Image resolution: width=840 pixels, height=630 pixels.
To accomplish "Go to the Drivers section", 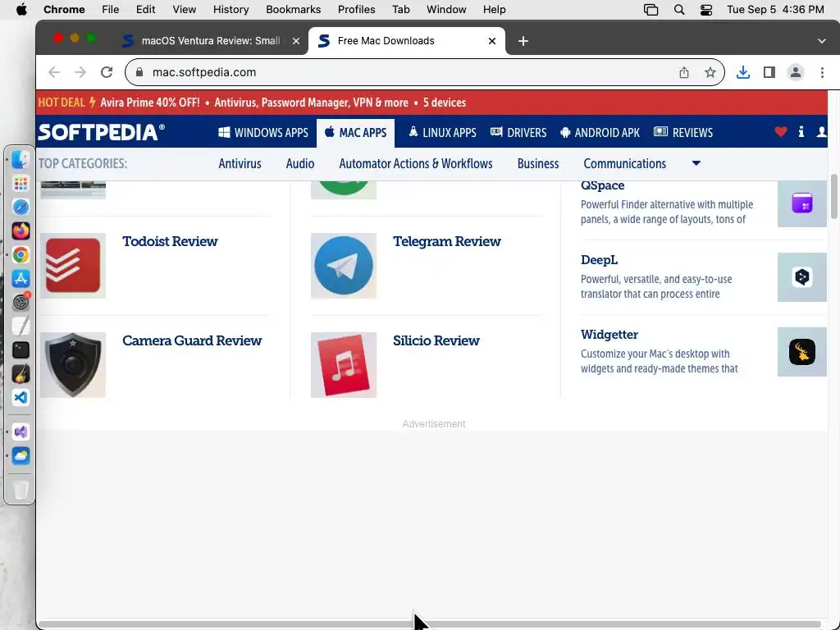I will coord(518,132).
